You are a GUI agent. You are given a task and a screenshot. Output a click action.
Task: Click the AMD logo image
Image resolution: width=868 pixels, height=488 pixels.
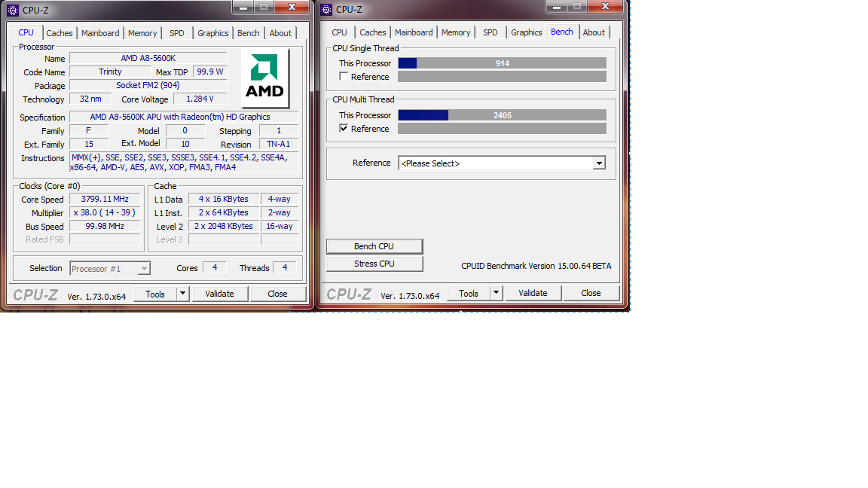click(265, 78)
